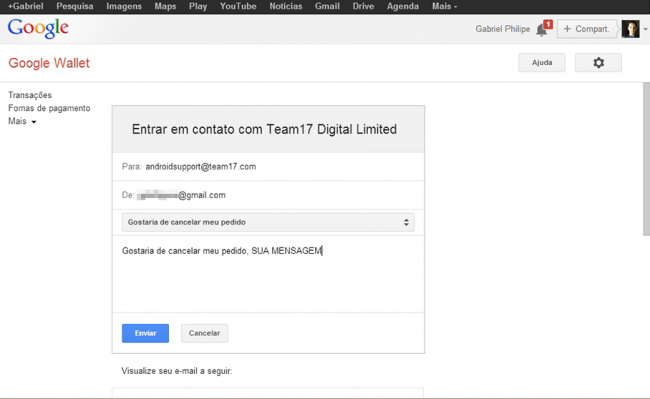The image size is (650, 399).
Task: Click into the message text area
Action: click(268, 274)
